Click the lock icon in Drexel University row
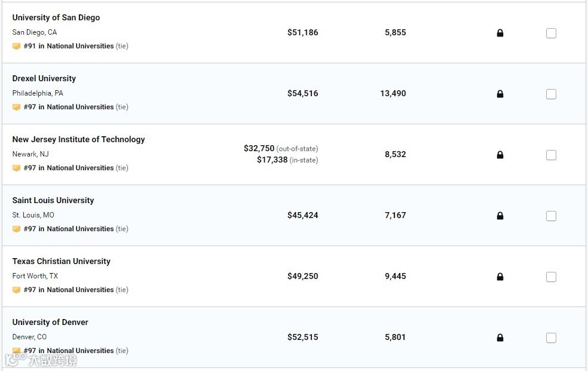This screenshot has width=588, height=371. (x=500, y=94)
